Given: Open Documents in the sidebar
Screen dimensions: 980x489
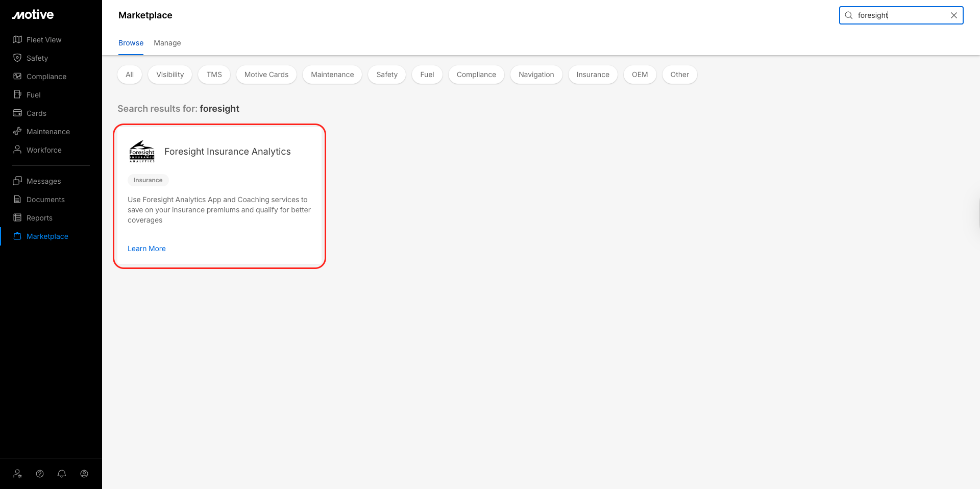Looking at the screenshot, I should click(x=45, y=200).
